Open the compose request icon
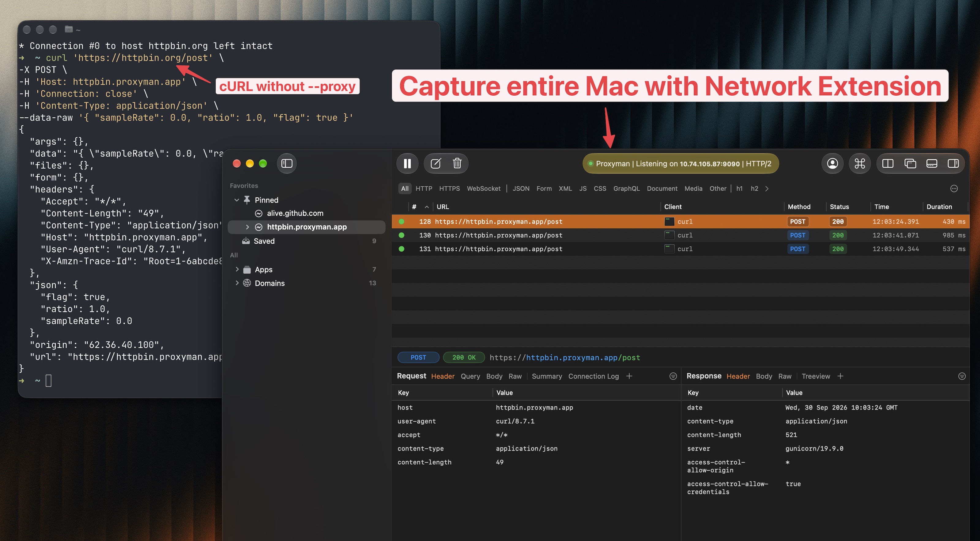 [435, 164]
